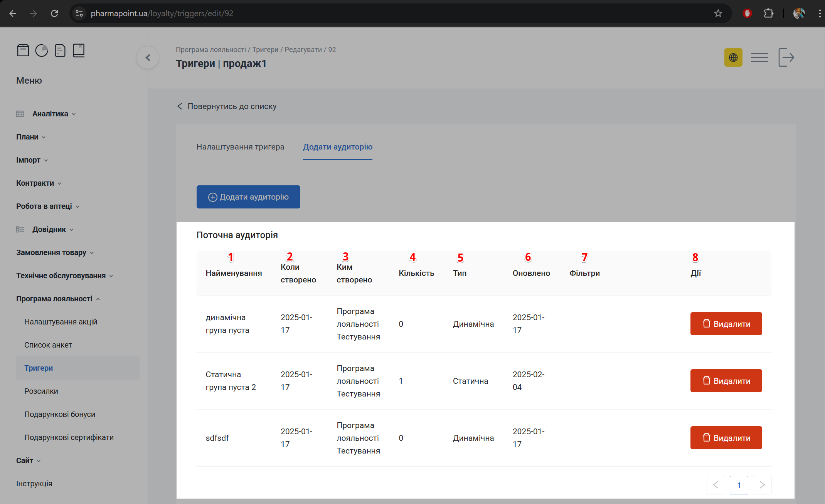Select the pie chart analytics icon in sidebar
The height and width of the screenshot is (504, 825).
[x=42, y=50]
